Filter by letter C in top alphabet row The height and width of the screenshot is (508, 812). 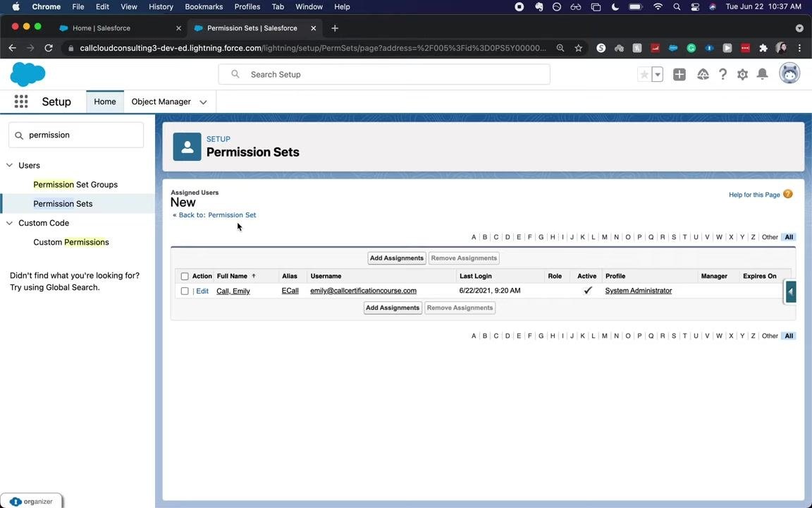coord(496,237)
